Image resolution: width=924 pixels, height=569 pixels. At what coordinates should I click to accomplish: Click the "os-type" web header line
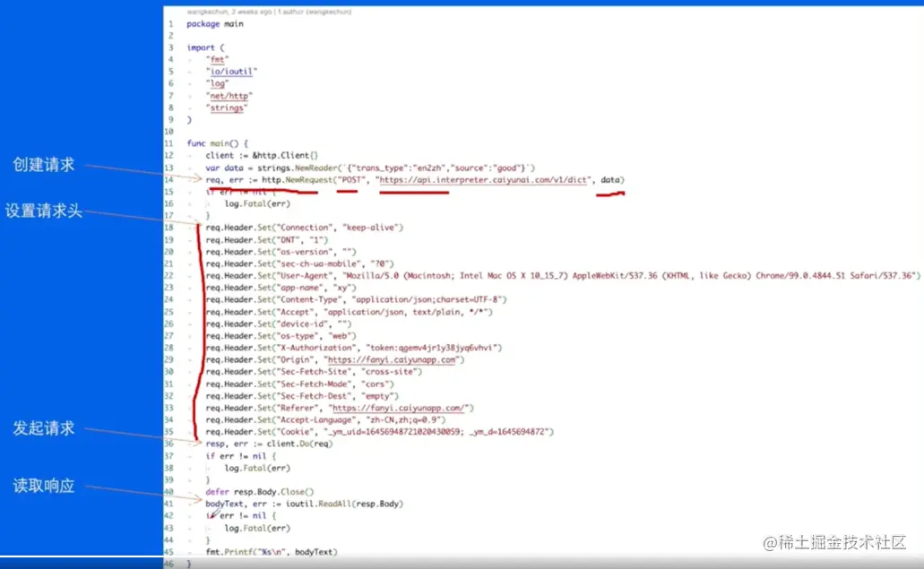(281, 336)
